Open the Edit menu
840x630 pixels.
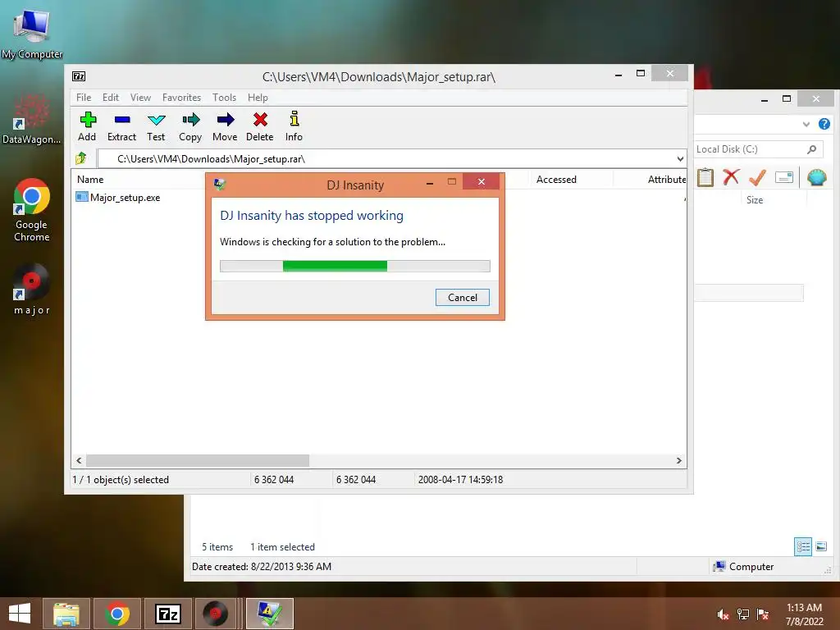111,98
